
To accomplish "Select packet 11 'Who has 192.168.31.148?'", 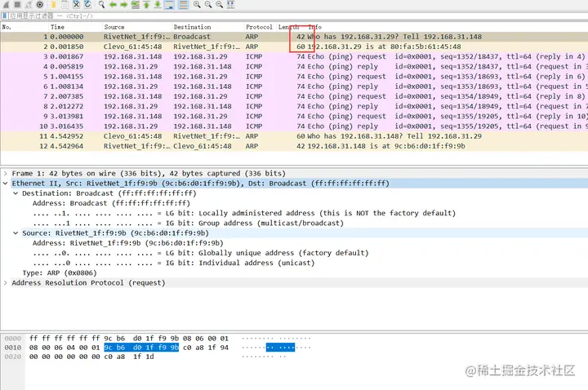I will pyautogui.click(x=294, y=136).
